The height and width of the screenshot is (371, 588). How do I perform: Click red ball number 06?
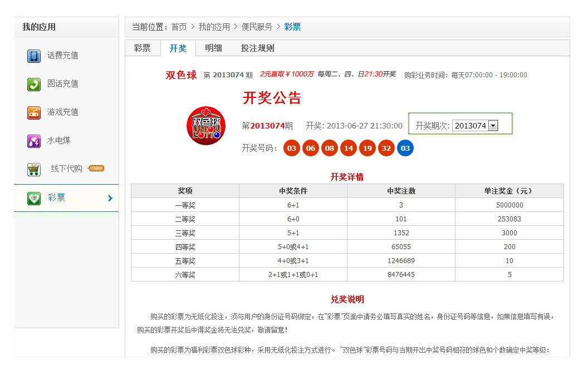coord(311,148)
